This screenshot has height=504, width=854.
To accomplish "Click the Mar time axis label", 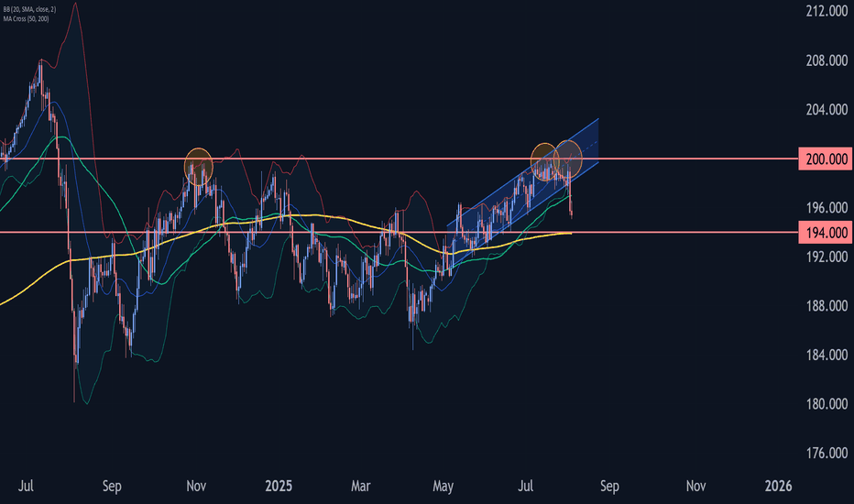I will click(x=360, y=486).
